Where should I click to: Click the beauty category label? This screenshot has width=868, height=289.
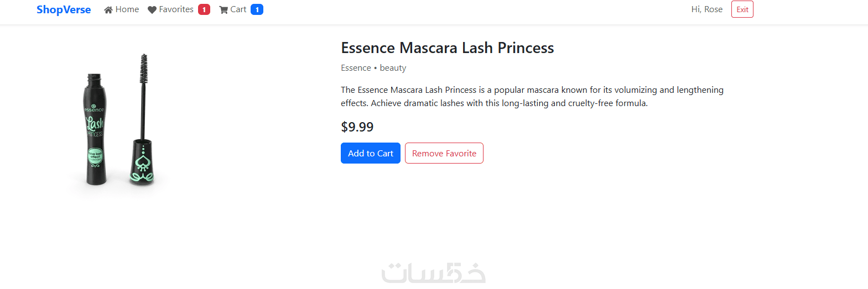[x=393, y=68]
